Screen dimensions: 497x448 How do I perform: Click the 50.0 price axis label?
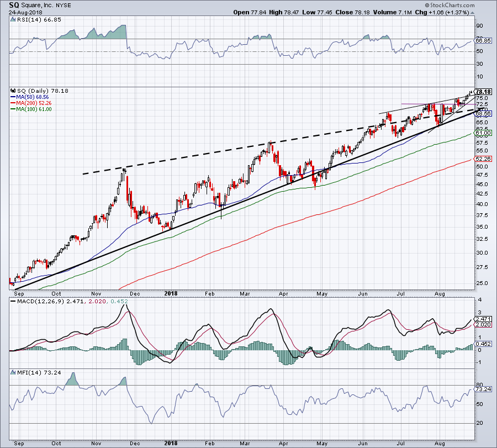(x=482, y=166)
